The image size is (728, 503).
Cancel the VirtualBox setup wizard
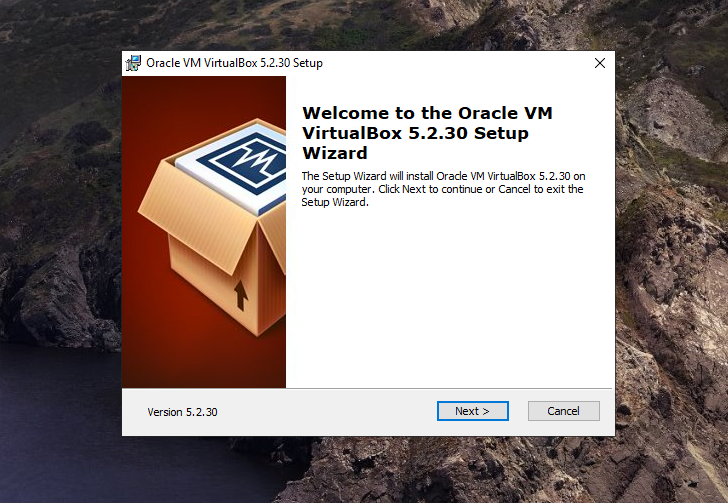point(563,411)
